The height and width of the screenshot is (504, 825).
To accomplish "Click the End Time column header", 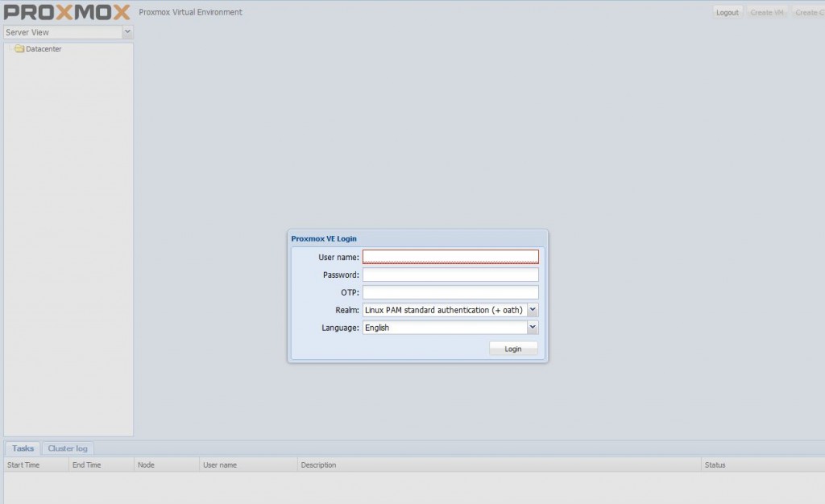I will click(101, 465).
